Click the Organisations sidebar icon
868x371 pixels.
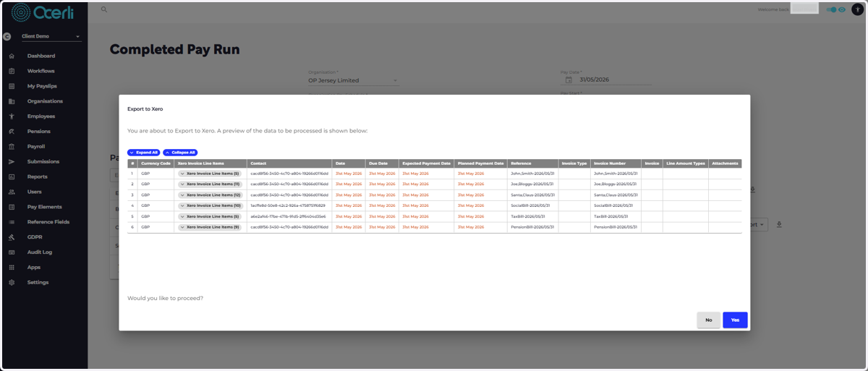12,101
